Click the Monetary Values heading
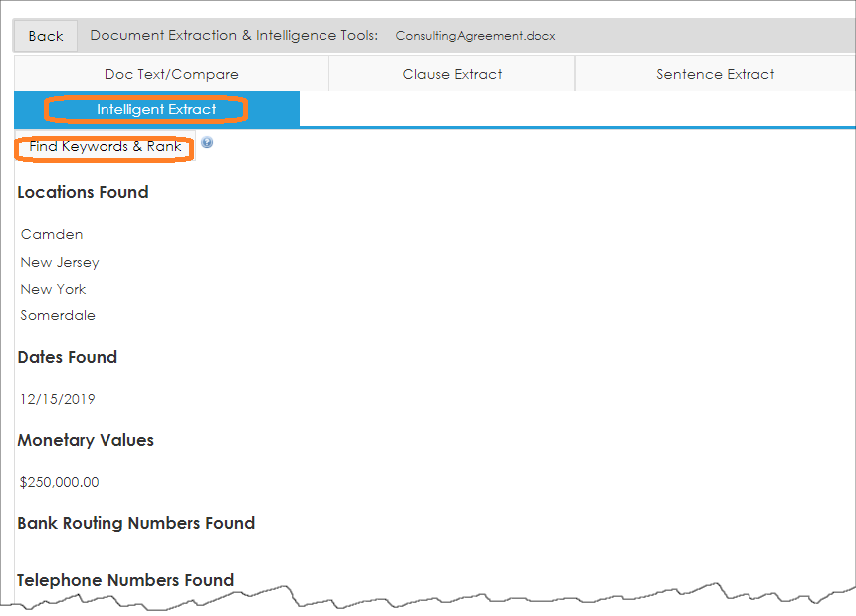Image resolution: width=856 pixels, height=616 pixels. (86, 440)
